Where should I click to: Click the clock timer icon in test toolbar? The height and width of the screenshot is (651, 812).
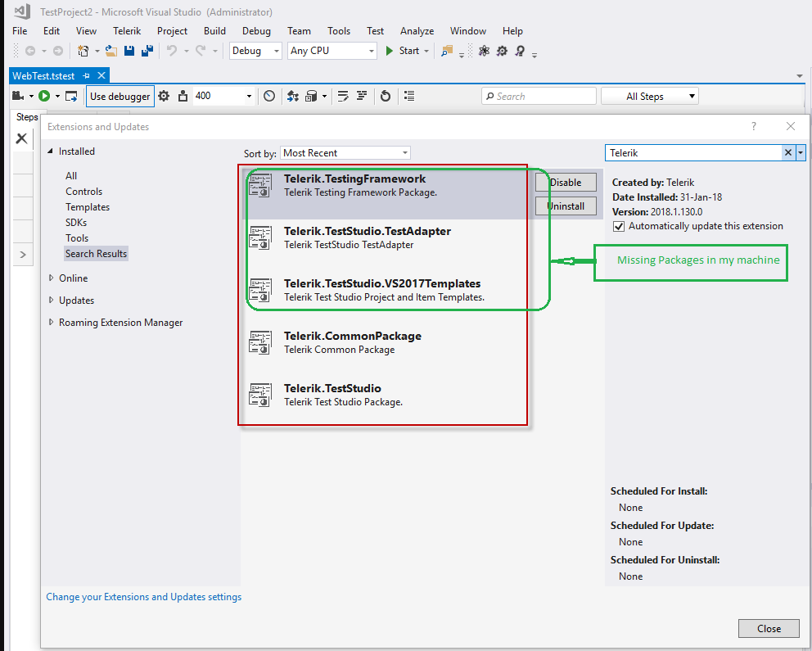269,96
